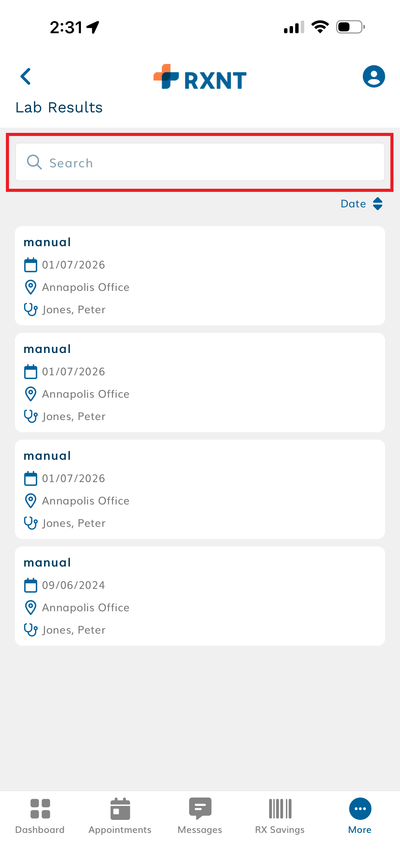Toggle the Date sort arrows
Screen dimensions: 400x868
[x=377, y=204]
